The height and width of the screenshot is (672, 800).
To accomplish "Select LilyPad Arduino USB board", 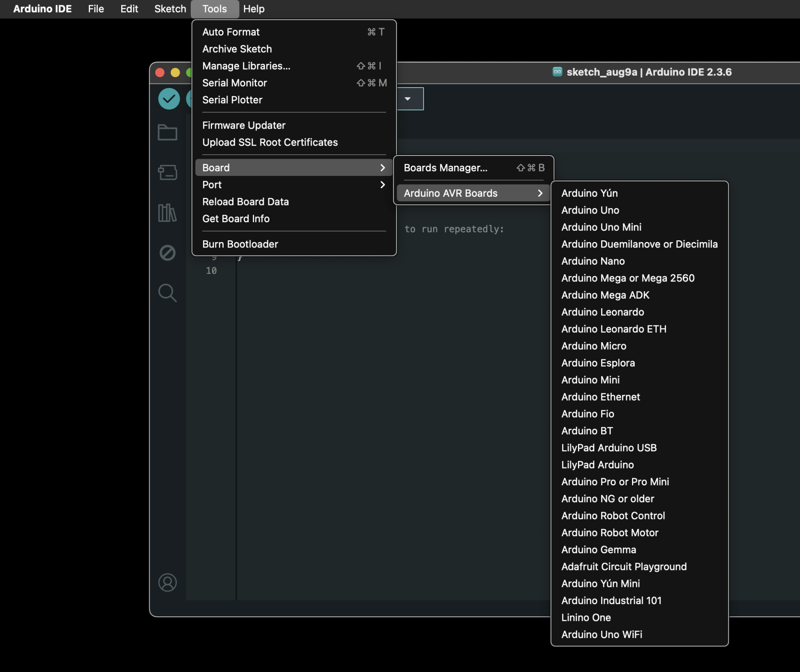I will pyautogui.click(x=639, y=448).
